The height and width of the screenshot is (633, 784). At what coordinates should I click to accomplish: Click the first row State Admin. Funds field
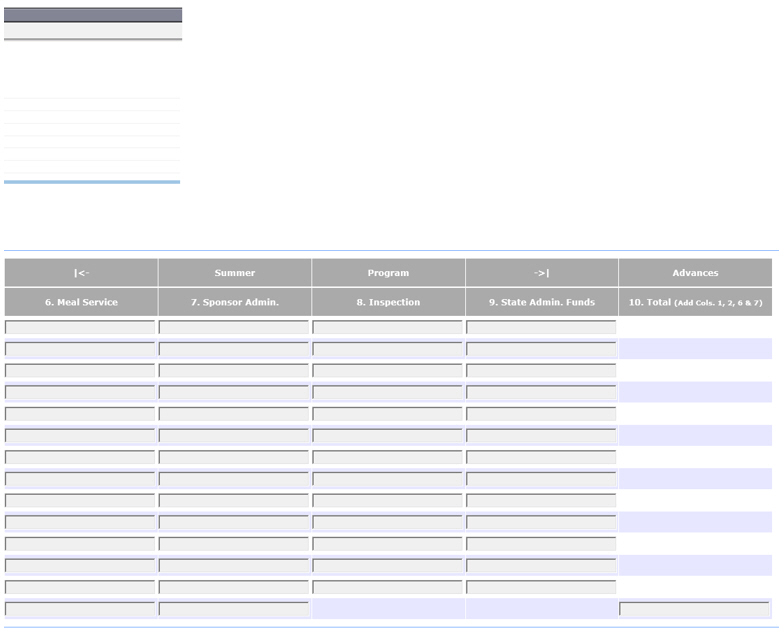tap(541, 327)
